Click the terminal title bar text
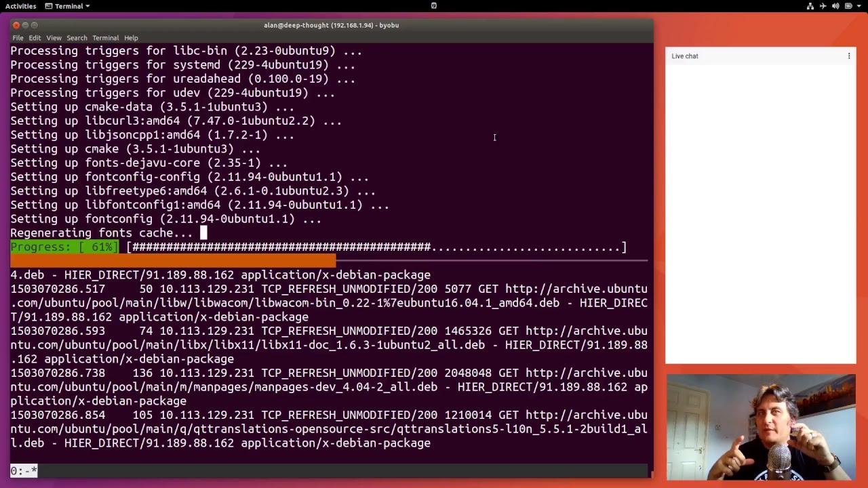868x488 pixels. 332,25
